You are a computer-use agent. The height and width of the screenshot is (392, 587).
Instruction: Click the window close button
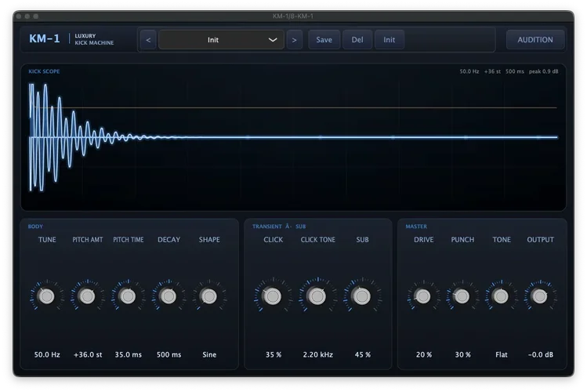19,16
